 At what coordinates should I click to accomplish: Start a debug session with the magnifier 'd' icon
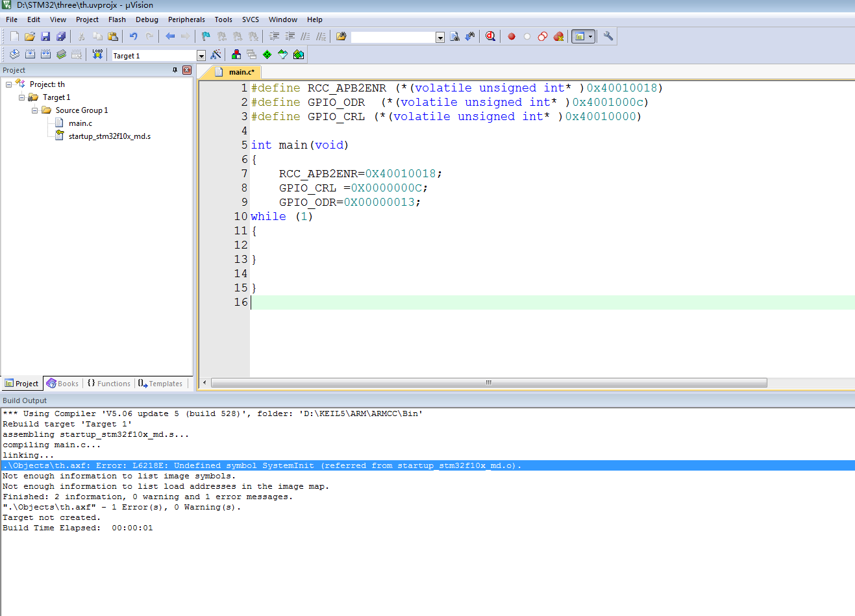coord(490,36)
